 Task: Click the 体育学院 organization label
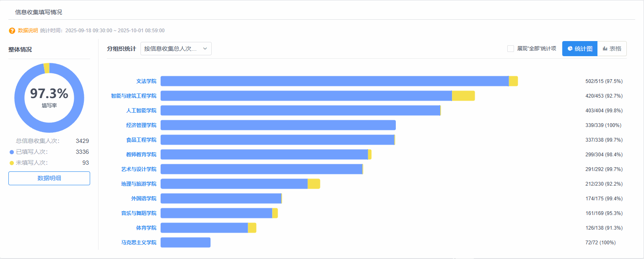click(x=146, y=228)
